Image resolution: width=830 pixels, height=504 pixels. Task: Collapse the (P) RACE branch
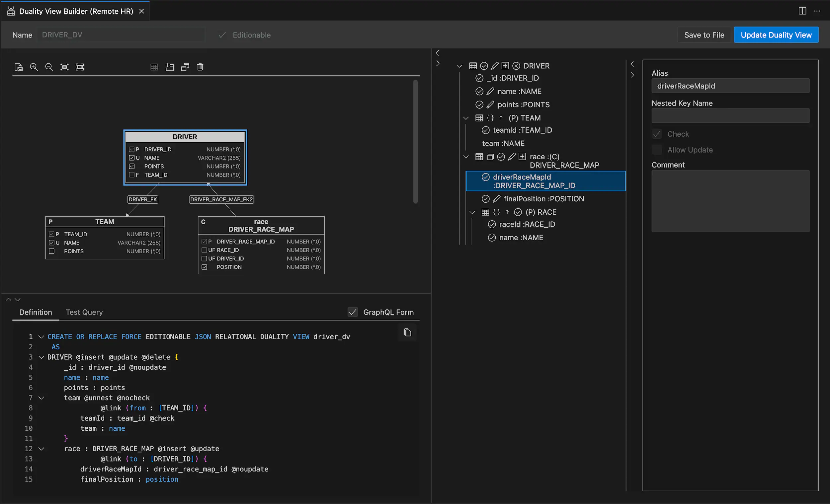coord(471,212)
